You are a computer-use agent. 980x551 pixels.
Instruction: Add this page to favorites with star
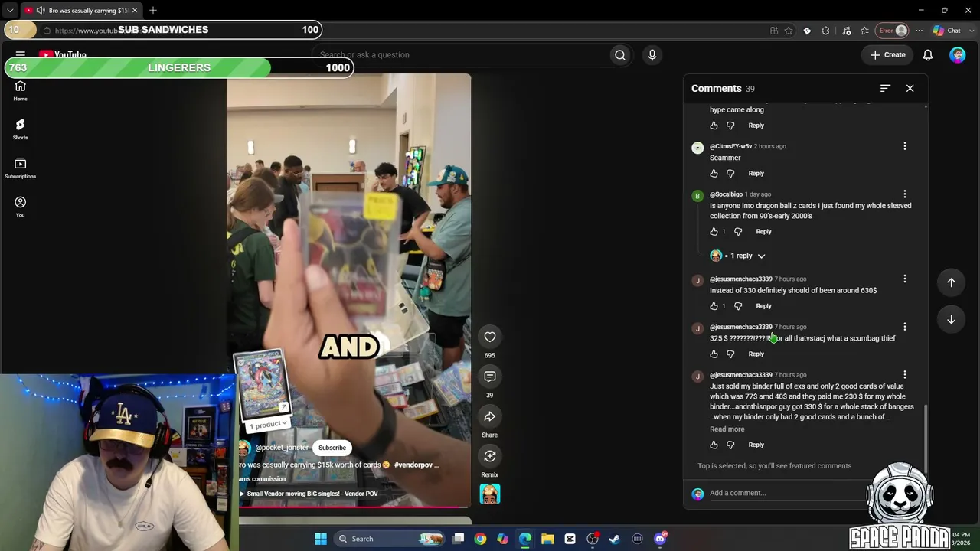tap(789, 31)
